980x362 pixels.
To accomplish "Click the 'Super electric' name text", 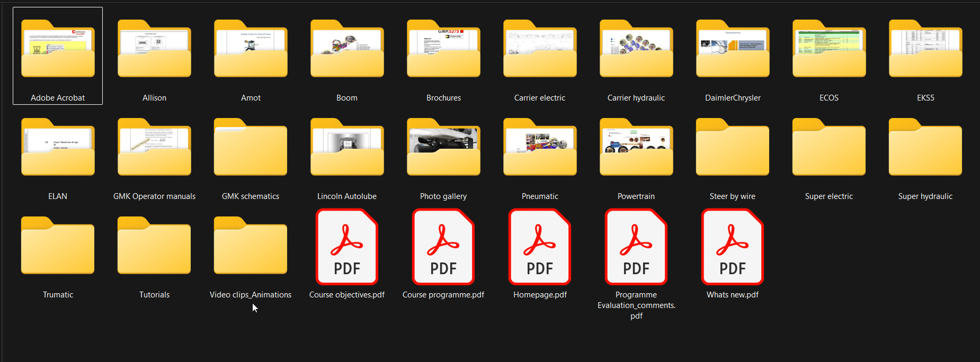I will [x=829, y=196].
